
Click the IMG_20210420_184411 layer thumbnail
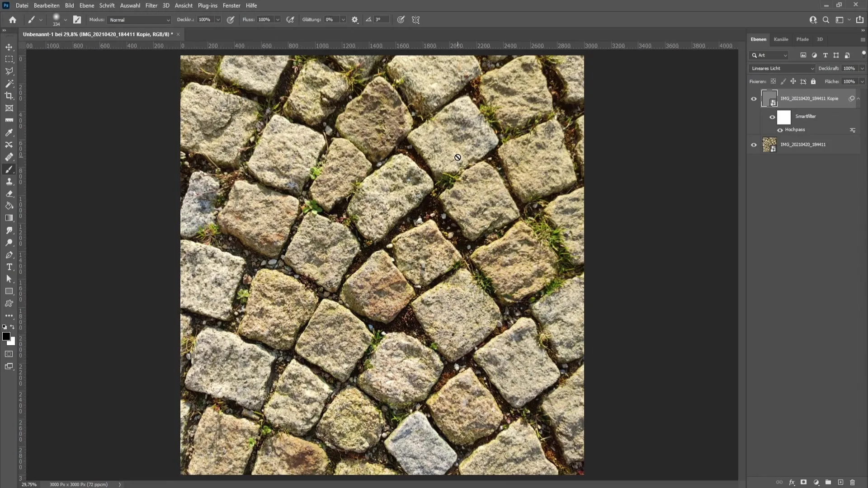pyautogui.click(x=769, y=145)
